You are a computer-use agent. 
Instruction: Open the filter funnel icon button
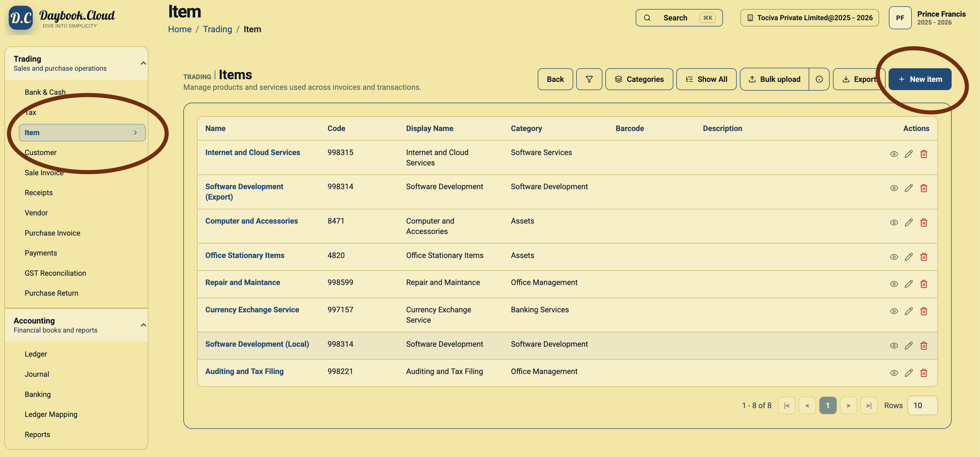tap(589, 79)
